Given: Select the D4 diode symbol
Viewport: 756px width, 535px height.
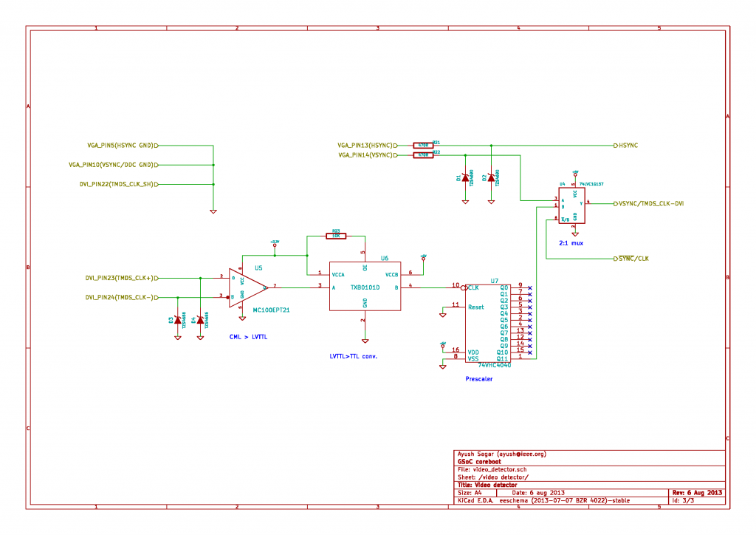Looking at the screenshot, I should click(x=200, y=319).
